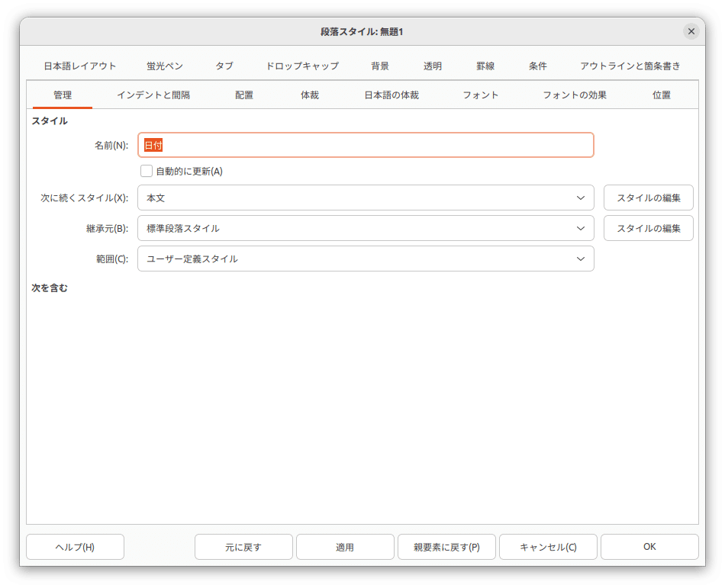Expand the 継承元 dropdown
The height and width of the screenshot is (588, 725).
tap(366, 228)
